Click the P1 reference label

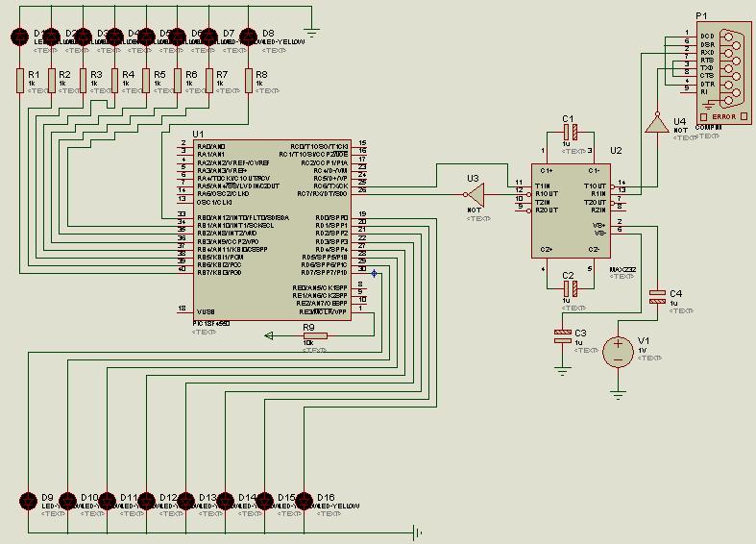point(701,16)
